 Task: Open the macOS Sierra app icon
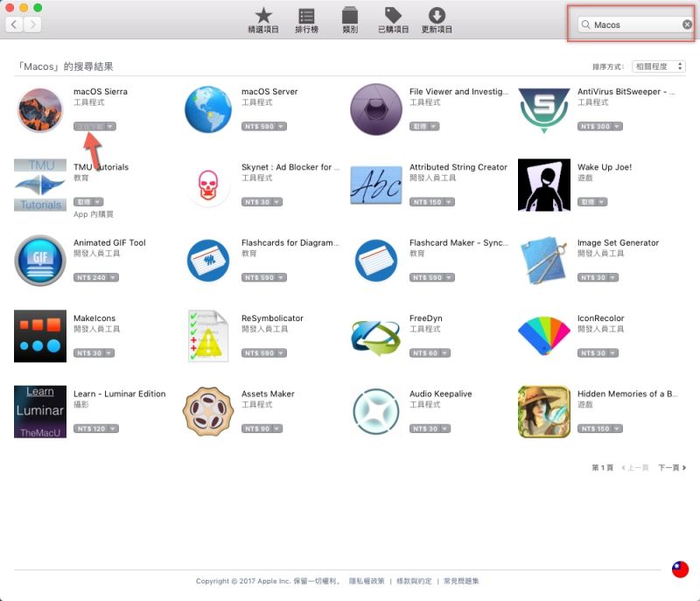[40, 109]
